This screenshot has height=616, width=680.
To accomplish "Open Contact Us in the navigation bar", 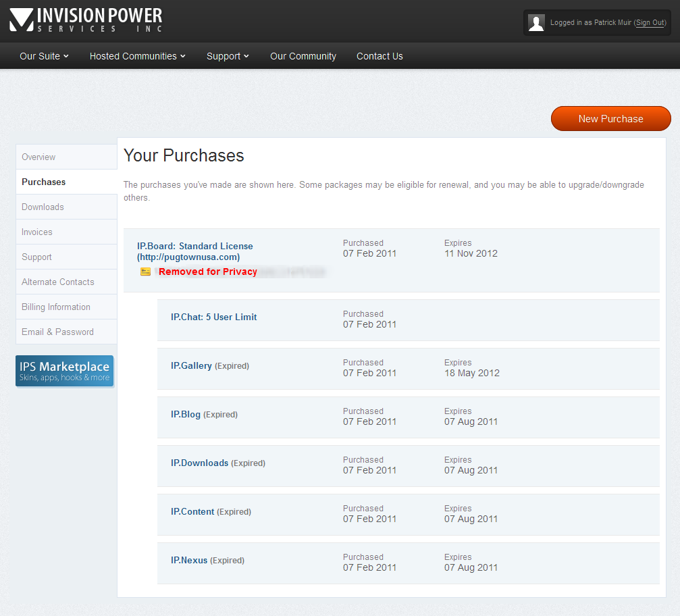I will coord(380,56).
